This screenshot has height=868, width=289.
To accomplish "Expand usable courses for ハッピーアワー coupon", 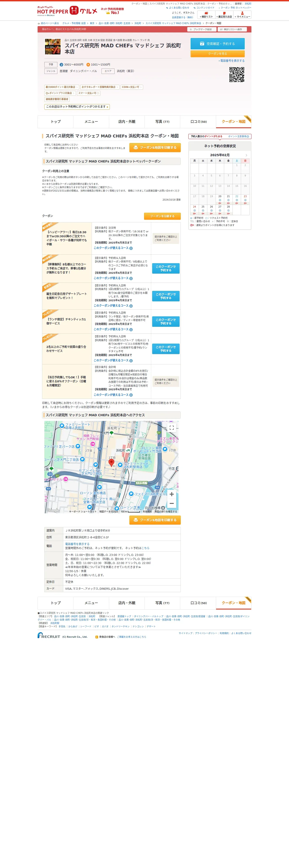I will click(113, 248).
